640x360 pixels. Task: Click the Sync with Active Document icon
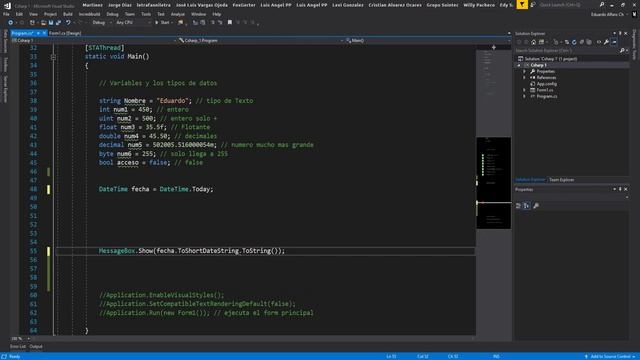[x=567, y=42]
